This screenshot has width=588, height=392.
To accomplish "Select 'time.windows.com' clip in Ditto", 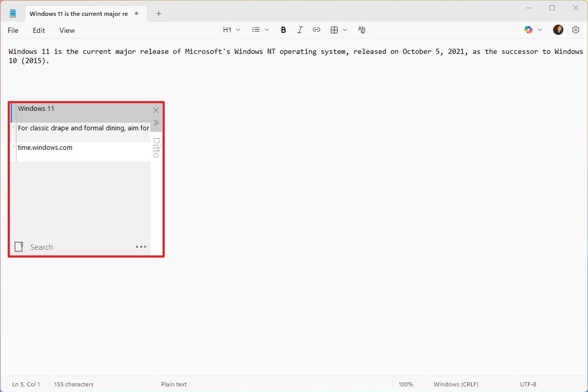I will coord(45,148).
